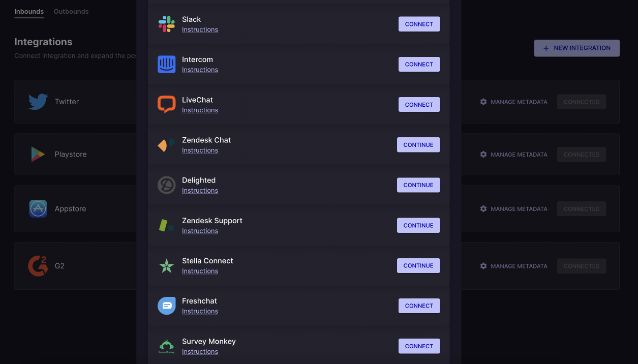This screenshot has width=638, height=364.
Task: Click the Intercom logo icon
Action: (166, 64)
